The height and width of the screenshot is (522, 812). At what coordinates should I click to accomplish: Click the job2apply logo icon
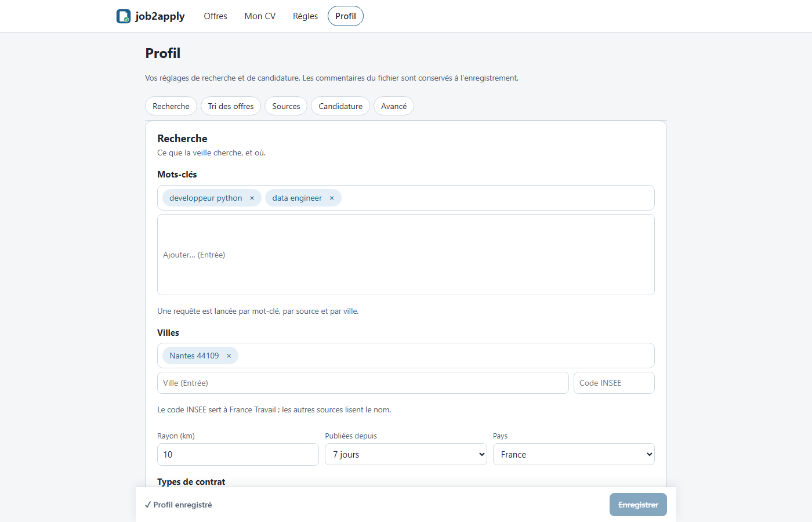point(124,16)
